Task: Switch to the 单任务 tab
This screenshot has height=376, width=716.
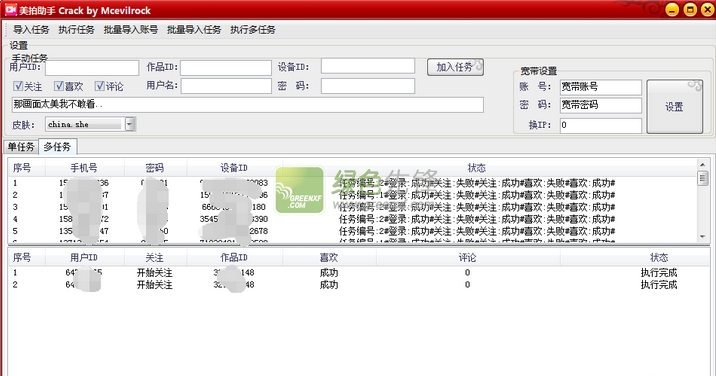Action: (21, 147)
